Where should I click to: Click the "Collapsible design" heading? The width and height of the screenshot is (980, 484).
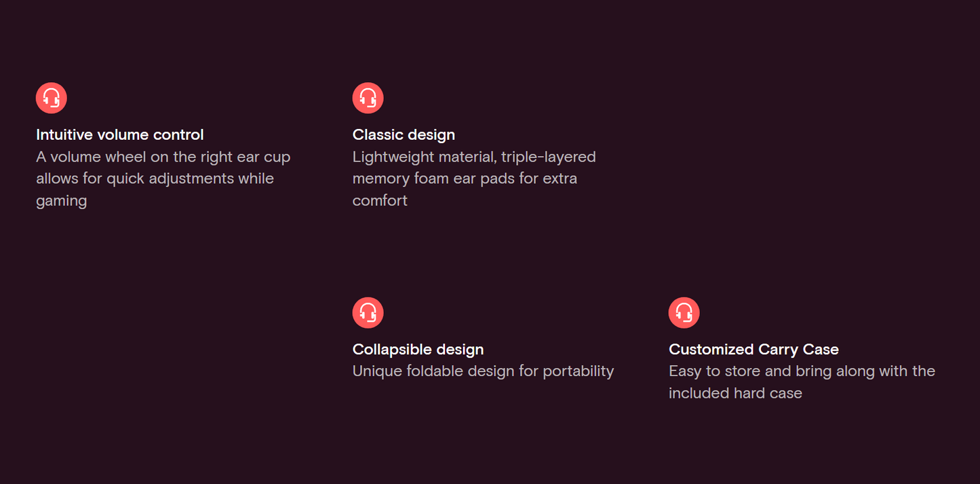418,350
